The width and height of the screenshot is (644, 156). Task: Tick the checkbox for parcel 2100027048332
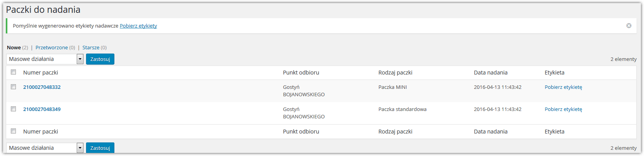(x=14, y=87)
